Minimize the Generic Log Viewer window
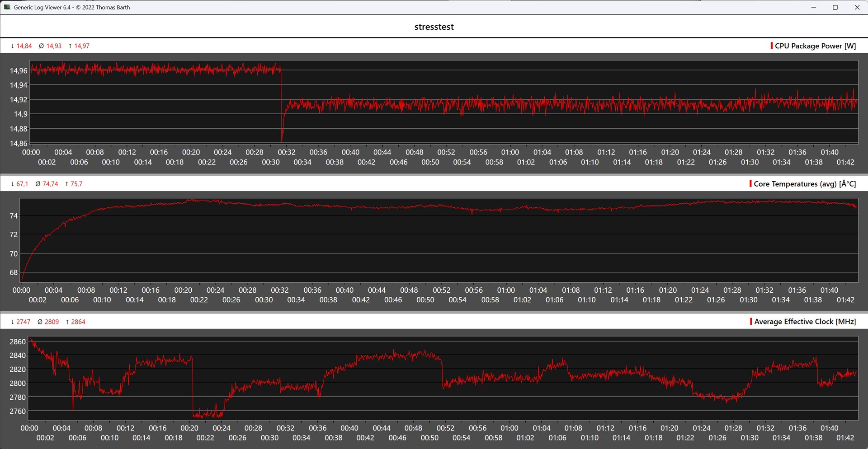Screen dimensions: 868x449 coord(814,7)
